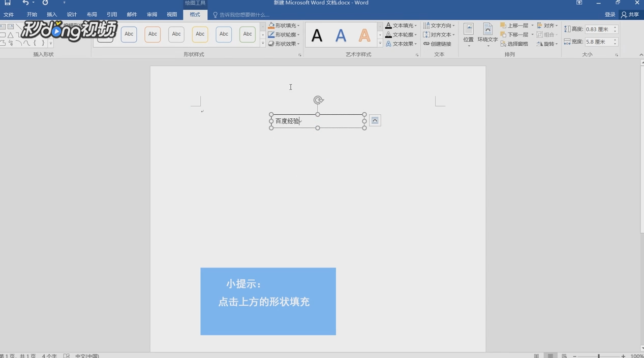Select orange A WordArt style
The height and width of the screenshot is (358, 644).
click(x=364, y=36)
